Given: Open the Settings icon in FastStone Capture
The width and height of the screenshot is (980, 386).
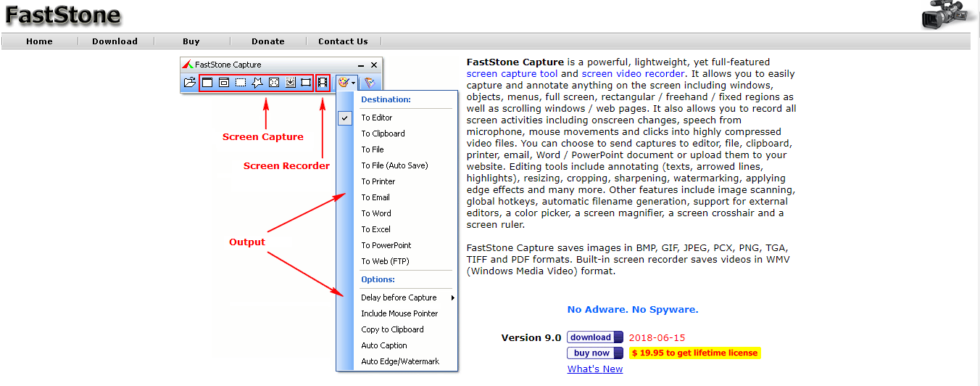Looking at the screenshot, I should pos(370,83).
